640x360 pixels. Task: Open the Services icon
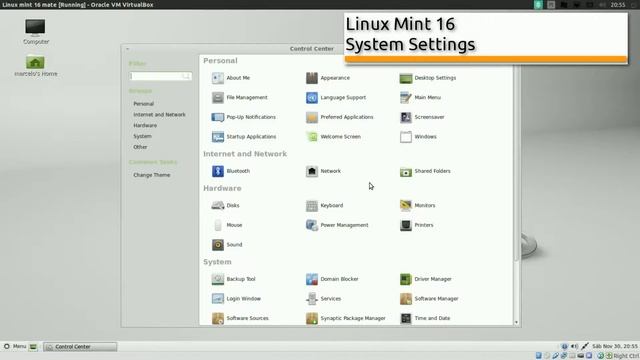(312, 299)
